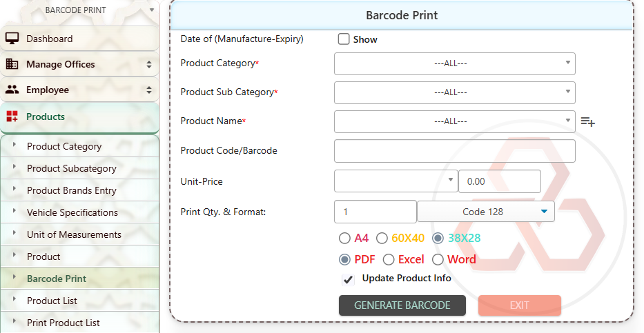Click the Manage Offices building icon
This screenshot has height=333, width=644.
[12, 64]
